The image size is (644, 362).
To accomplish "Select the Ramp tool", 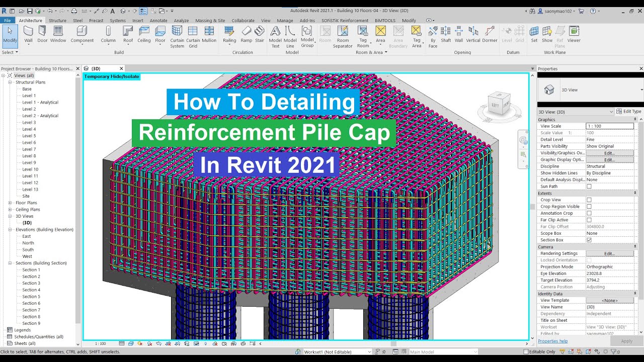I will coord(247,34).
